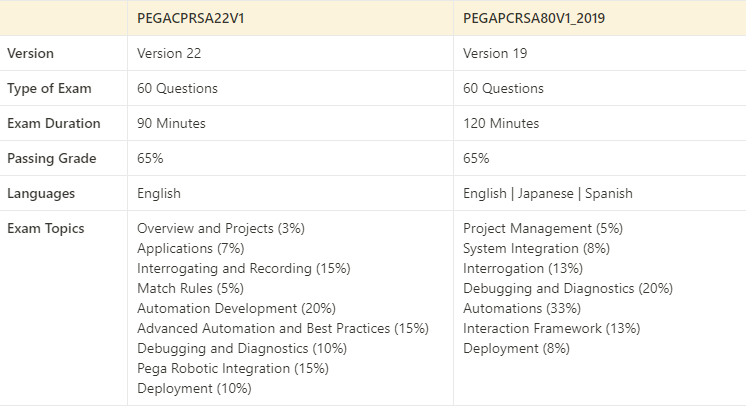This screenshot has width=746, height=406.
Task: Click the Exam Duration row label
Action: tap(54, 124)
